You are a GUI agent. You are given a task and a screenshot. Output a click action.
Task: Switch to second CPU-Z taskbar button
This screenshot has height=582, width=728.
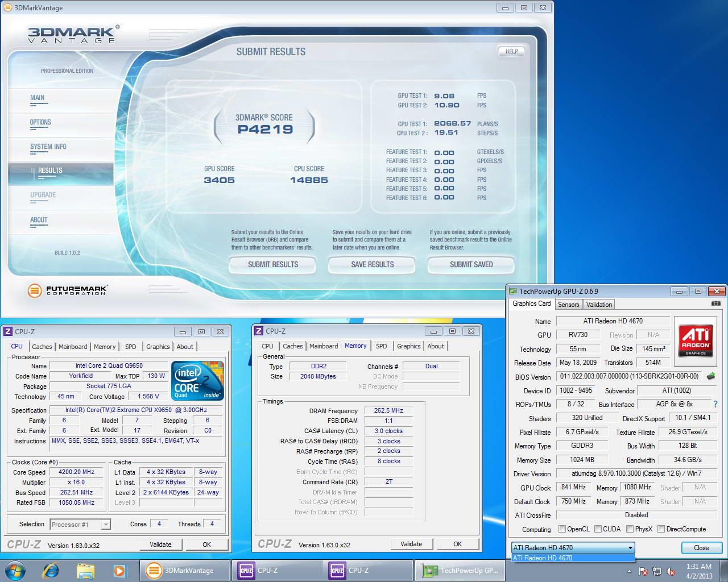click(367, 571)
